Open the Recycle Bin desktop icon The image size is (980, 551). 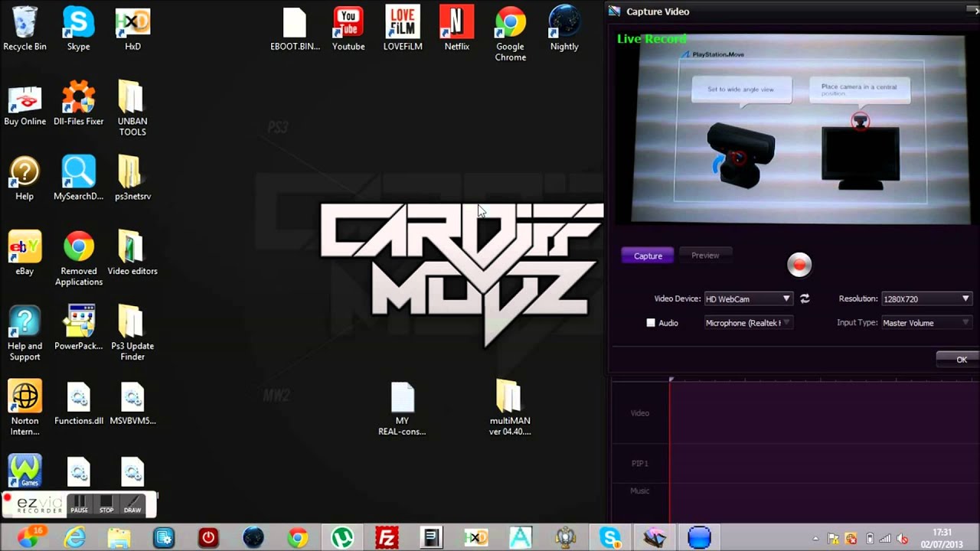[x=24, y=29]
